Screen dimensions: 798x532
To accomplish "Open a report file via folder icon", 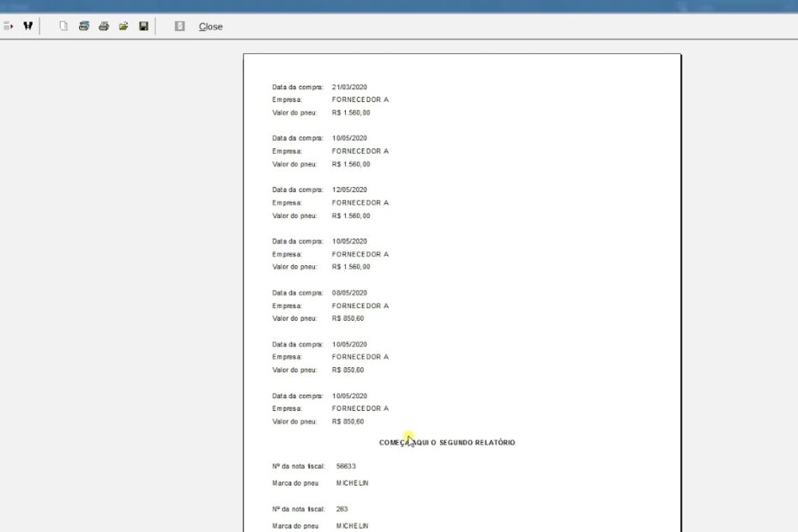I will tap(124, 27).
